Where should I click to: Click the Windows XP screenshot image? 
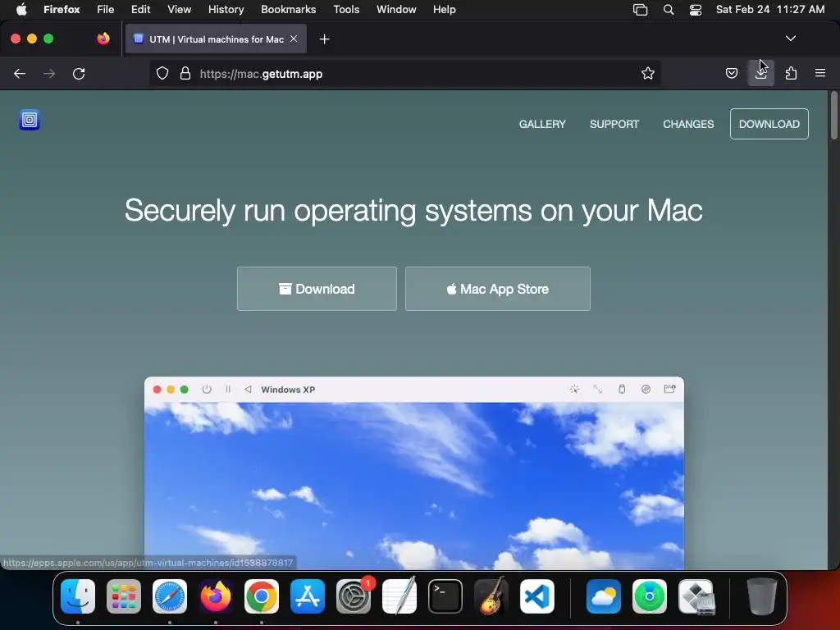[x=414, y=473]
